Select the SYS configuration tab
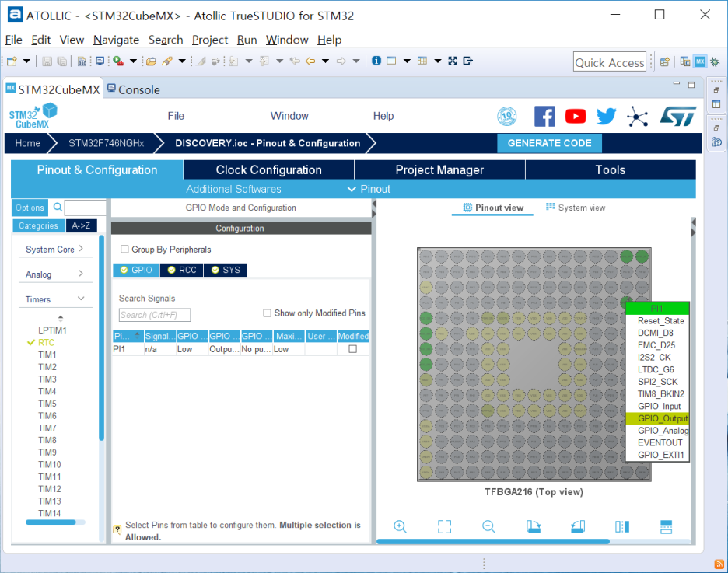Screen dimensions: 728x573 (226, 270)
